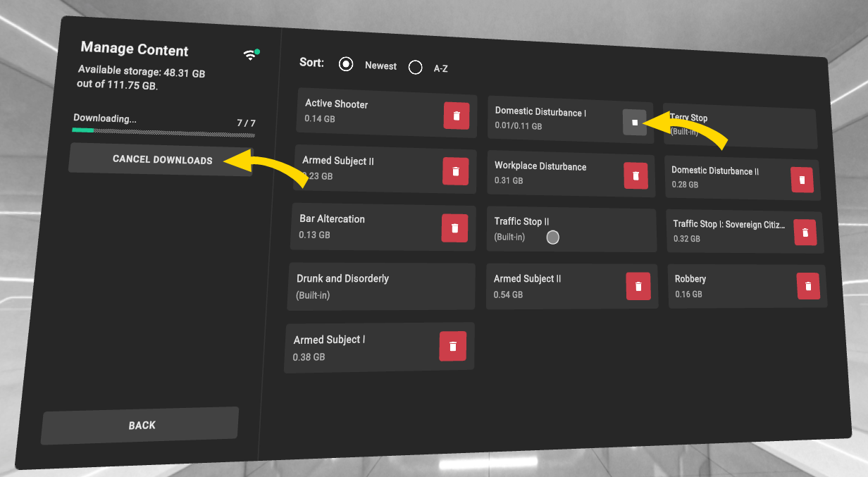This screenshot has width=868, height=477.
Task: Delete Traffic Stop I: Sovereign Citizen scenario
Action: tap(805, 232)
